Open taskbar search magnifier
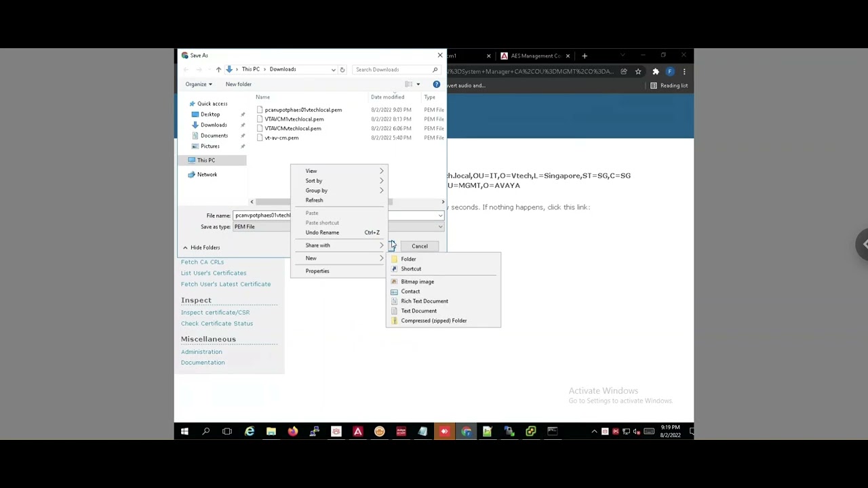 click(206, 431)
